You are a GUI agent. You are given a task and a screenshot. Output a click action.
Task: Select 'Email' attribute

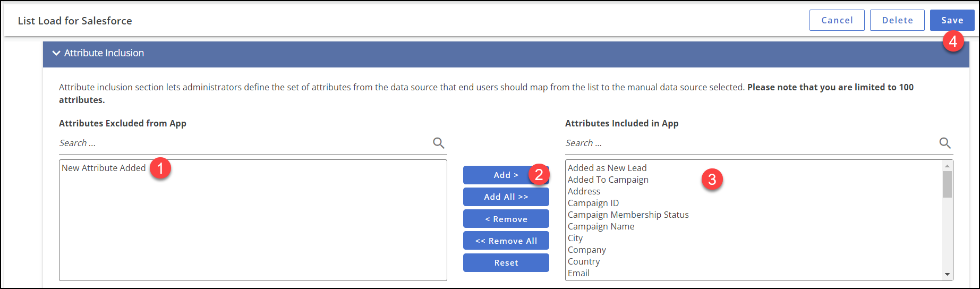[578, 273]
